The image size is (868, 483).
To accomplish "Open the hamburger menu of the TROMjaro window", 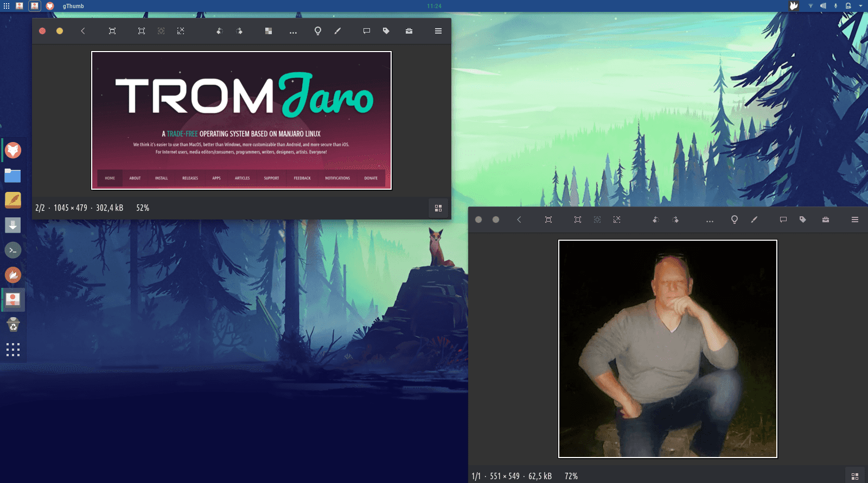I will tap(438, 31).
